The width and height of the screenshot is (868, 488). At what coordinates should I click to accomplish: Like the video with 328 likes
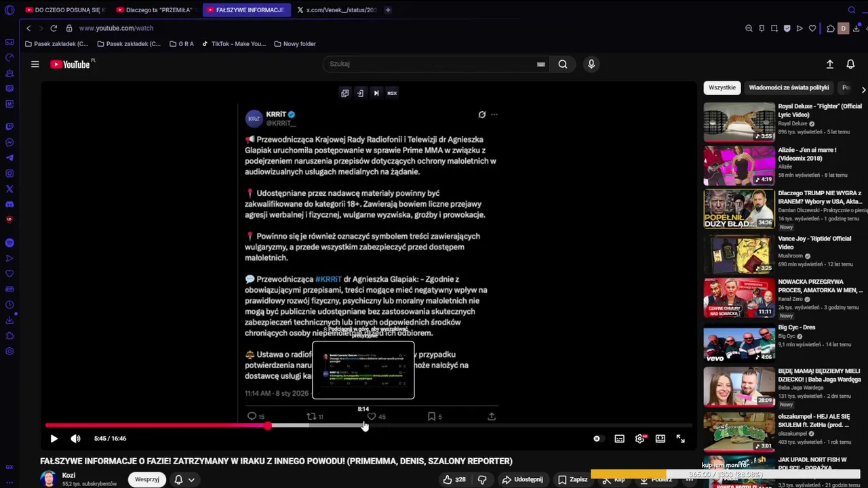[454, 479]
